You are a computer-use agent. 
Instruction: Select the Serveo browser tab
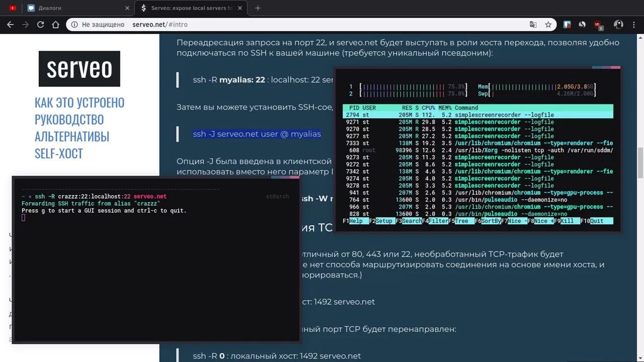191,8
